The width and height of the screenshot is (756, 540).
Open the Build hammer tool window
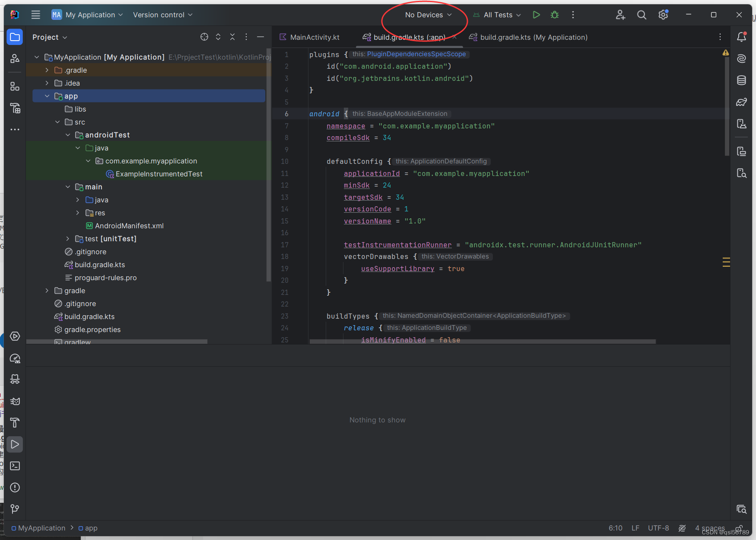[x=15, y=423]
